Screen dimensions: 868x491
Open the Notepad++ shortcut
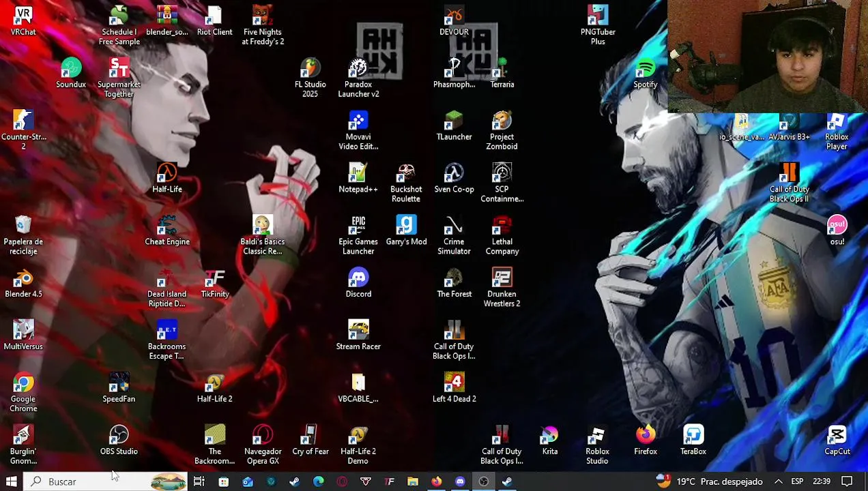tap(358, 179)
